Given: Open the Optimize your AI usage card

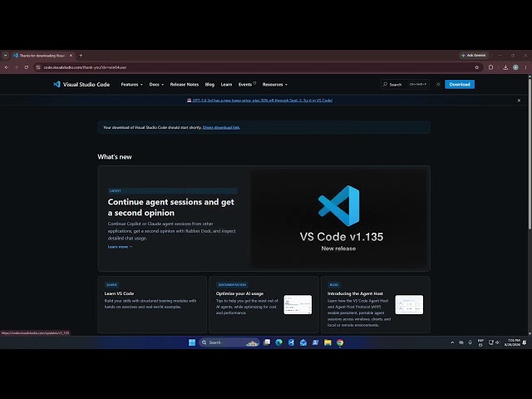Looking at the screenshot, I should point(264,304).
